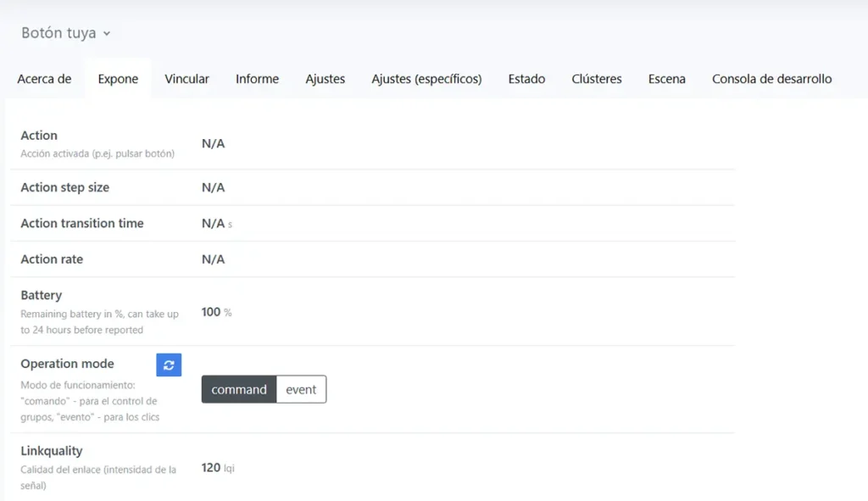Refresh the Operation mode value
The width and height of the screenshot is (868, 501).
[169, 365]
